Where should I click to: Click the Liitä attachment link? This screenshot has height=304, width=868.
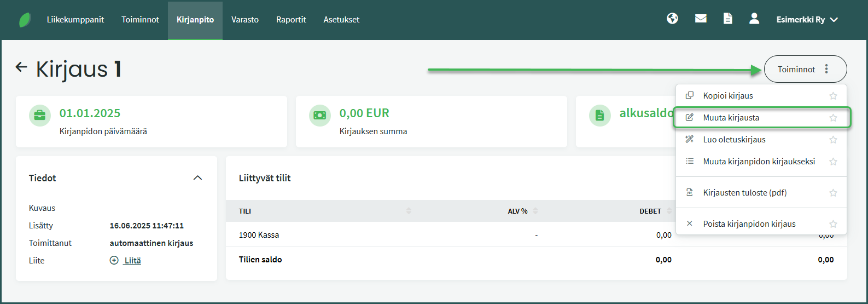132,261
